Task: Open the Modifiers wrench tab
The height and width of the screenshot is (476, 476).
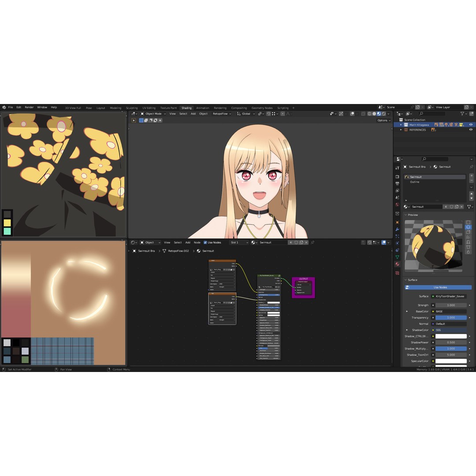Action: 398,229
